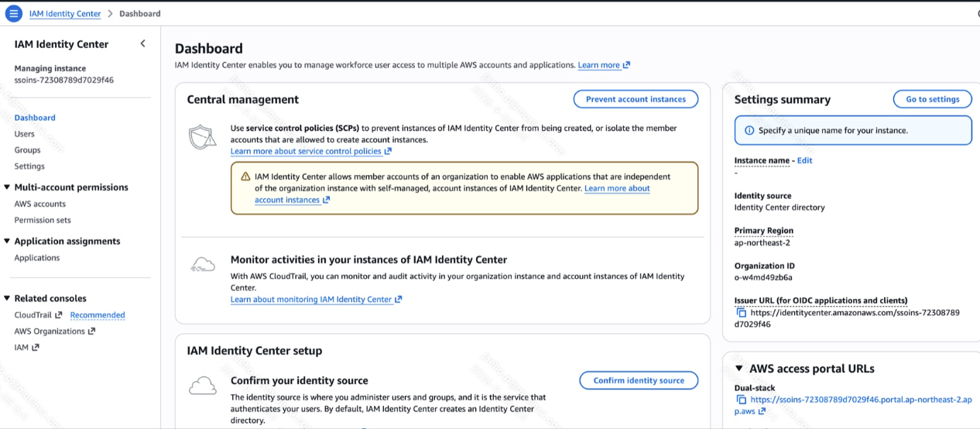Open the CloudTrail related console link

pos(38,315)
